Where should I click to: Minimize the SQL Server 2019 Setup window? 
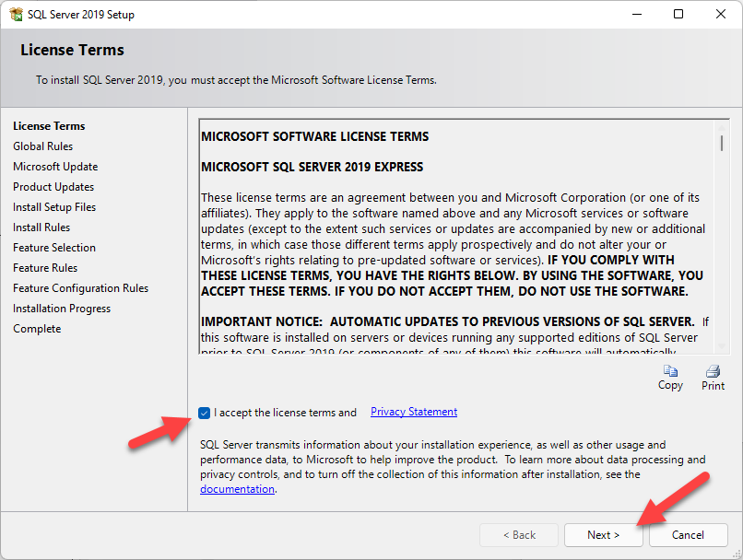637,14
